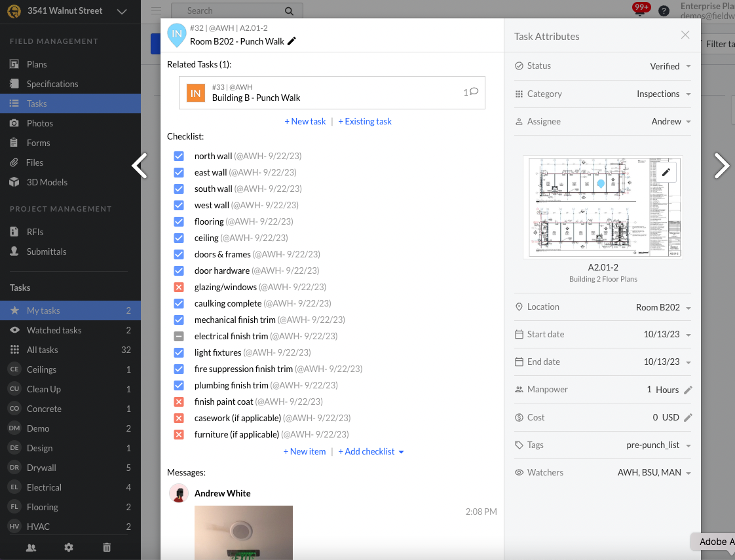Image resolution: width=735 pixels, height=560 pixels.
Task: Toggle the electrical finish trim checkbox
Action: pyautogui.click(x=179, y=337)
